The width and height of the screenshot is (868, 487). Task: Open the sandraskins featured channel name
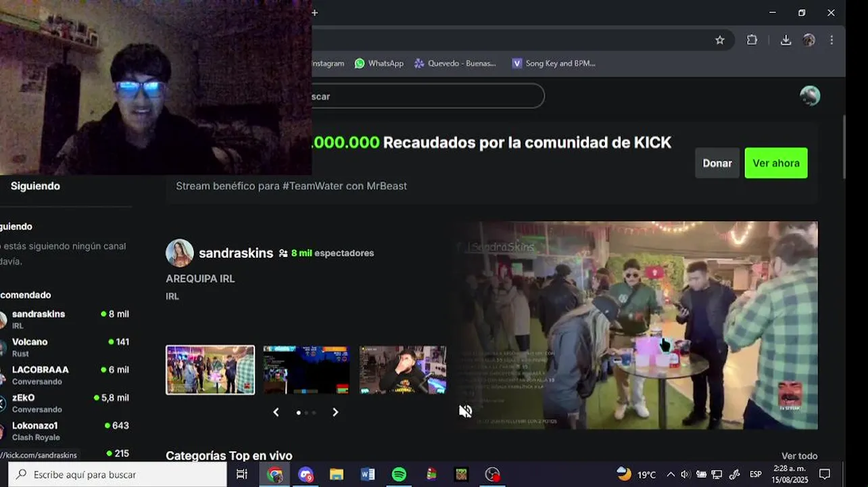pyautogui.click(x=236, y=253)
